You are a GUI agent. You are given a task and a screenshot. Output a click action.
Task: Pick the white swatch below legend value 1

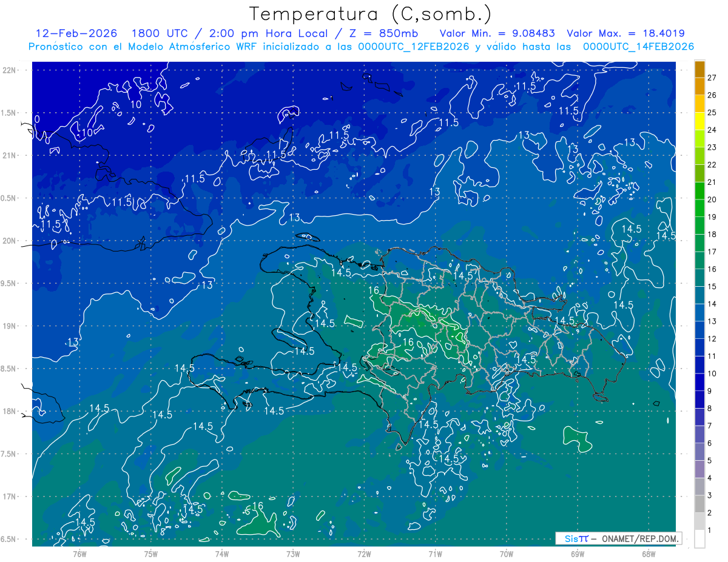[699, 539]
